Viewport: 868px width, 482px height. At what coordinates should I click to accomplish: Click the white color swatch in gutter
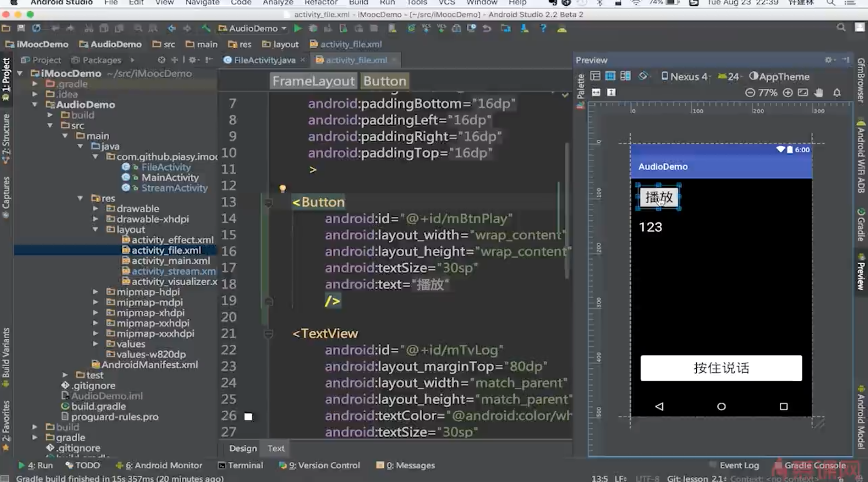[x=248, y=416]
